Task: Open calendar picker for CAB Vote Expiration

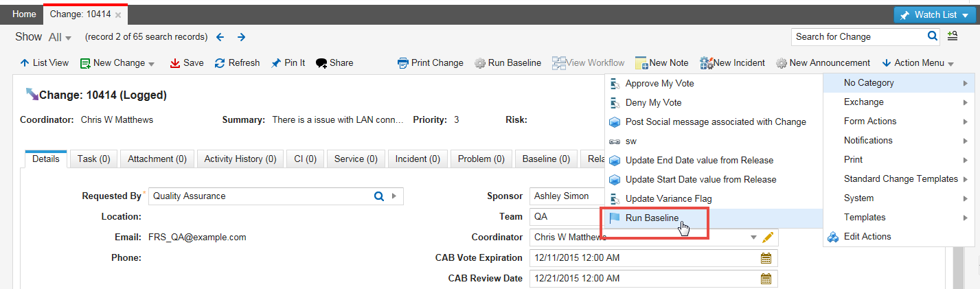Action: point(766,258)
